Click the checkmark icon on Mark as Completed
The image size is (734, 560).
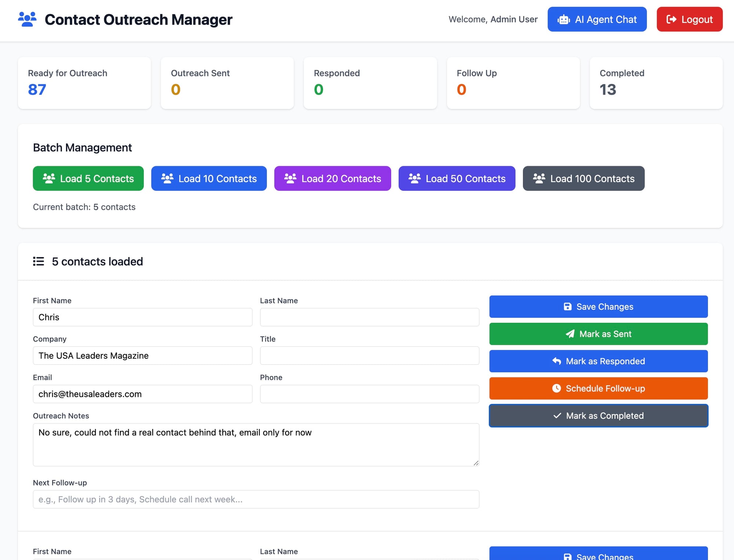(x=557, y=416)
